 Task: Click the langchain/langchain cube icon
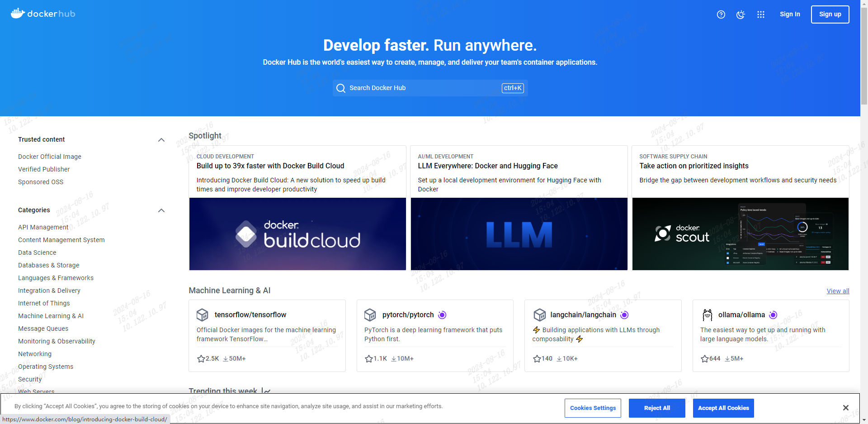pos(540,314)
